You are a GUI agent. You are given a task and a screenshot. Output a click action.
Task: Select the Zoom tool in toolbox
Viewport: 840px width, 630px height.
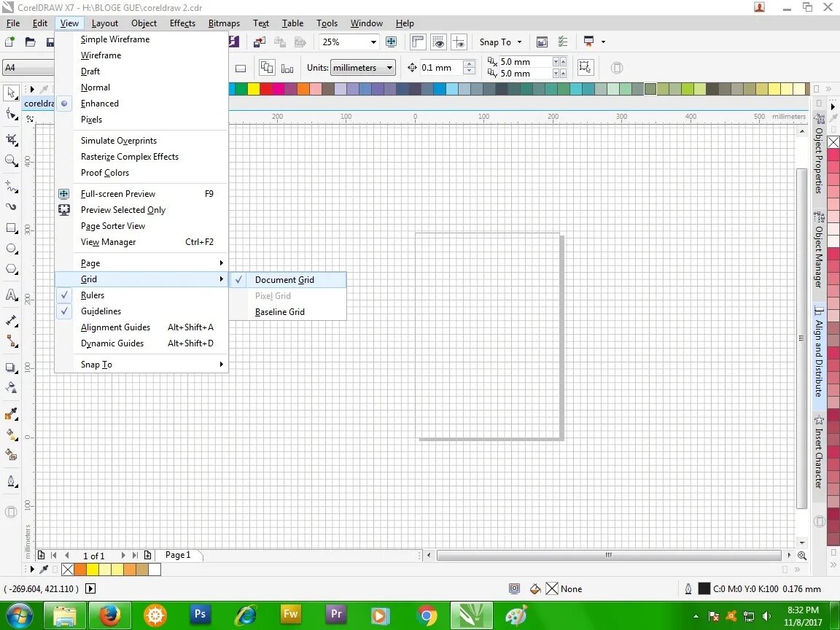click(x=11, y=160)
